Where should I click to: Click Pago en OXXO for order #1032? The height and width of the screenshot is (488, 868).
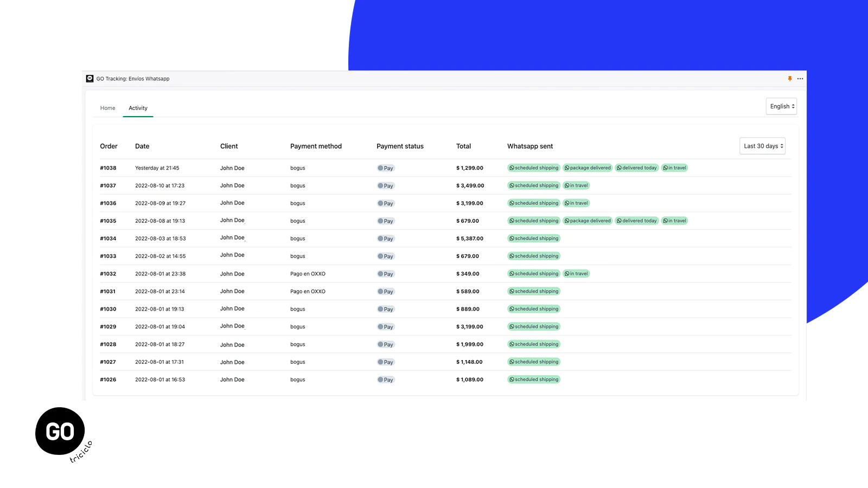308,274
